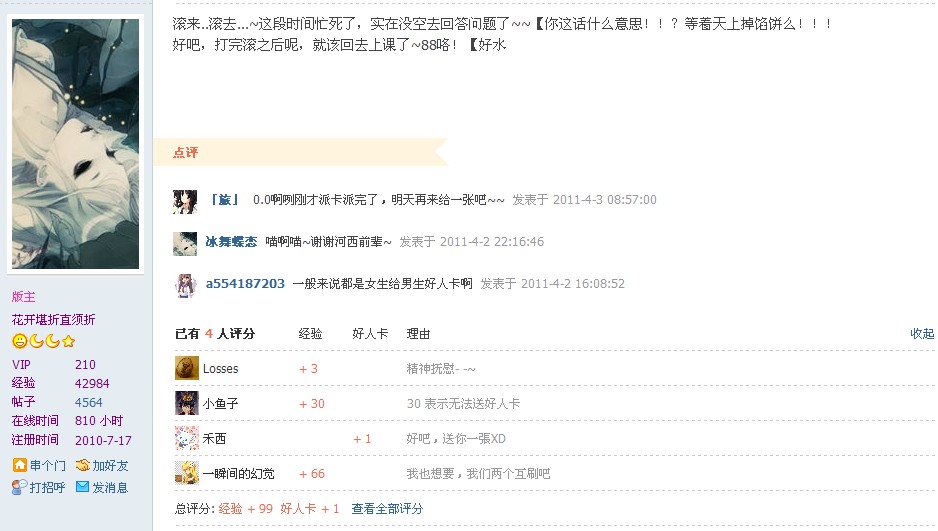Click the 打招呼 speech bubble icon
938x531 pixels.
[19, 487]
